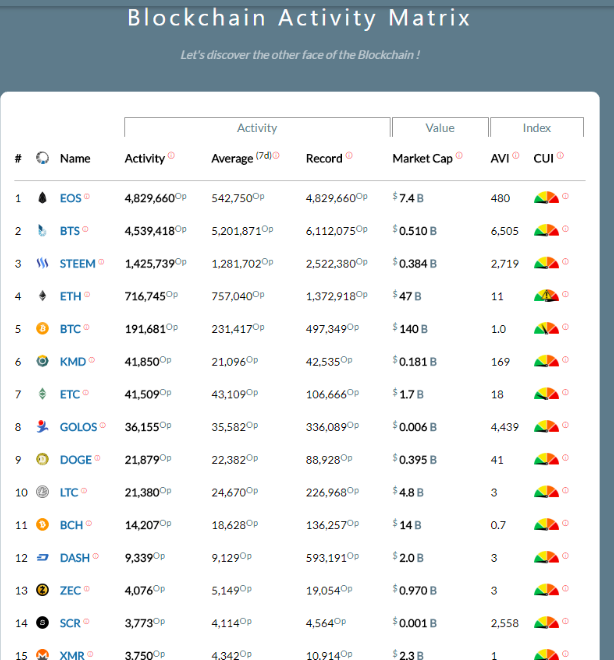Open the DOGE coin link

(76, 460)
